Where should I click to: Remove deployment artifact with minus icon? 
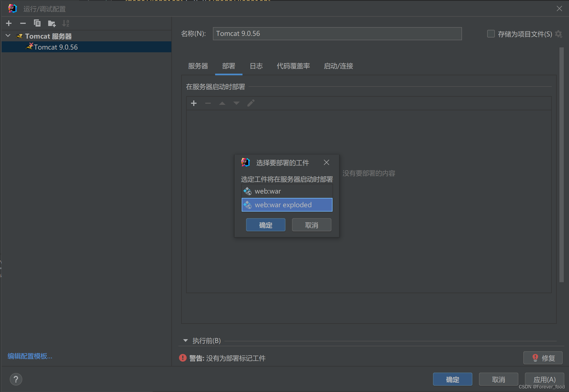click(208, 103)
